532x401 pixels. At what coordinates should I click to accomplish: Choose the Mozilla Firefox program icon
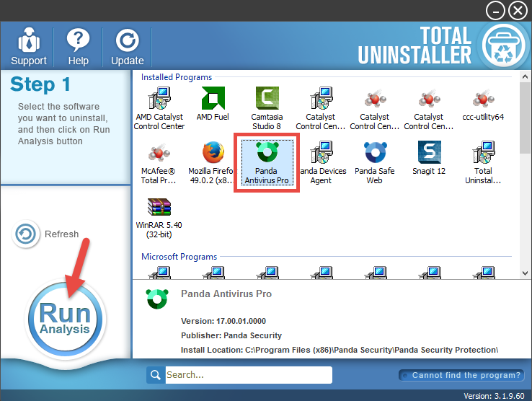(213, 154)
